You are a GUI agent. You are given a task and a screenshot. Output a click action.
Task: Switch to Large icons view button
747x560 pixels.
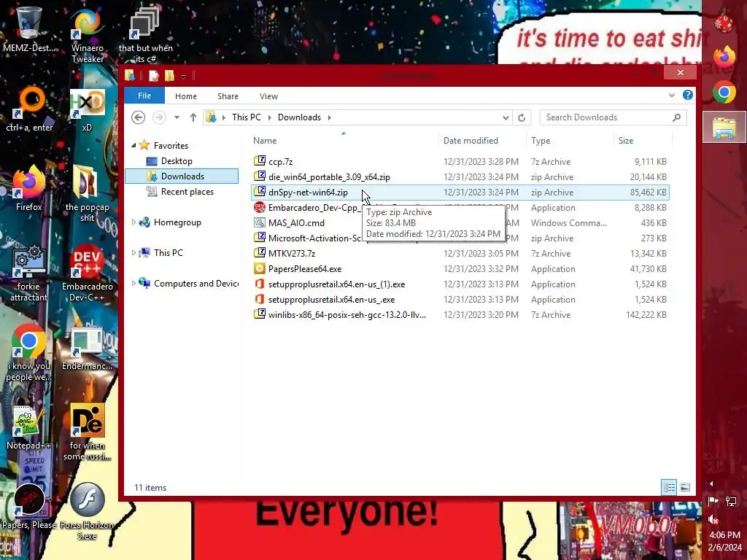tap(685, 487)
